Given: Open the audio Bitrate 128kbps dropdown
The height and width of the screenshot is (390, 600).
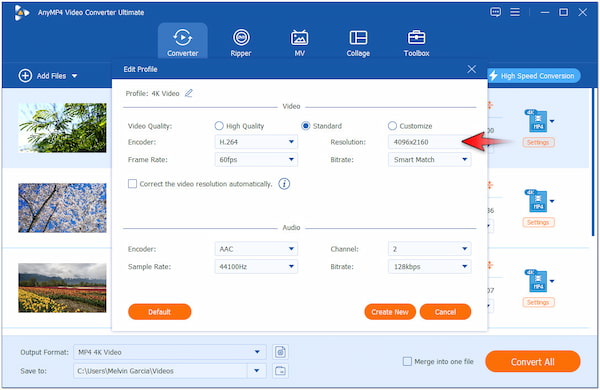Looking at the screenshot, I should point(429,266).
